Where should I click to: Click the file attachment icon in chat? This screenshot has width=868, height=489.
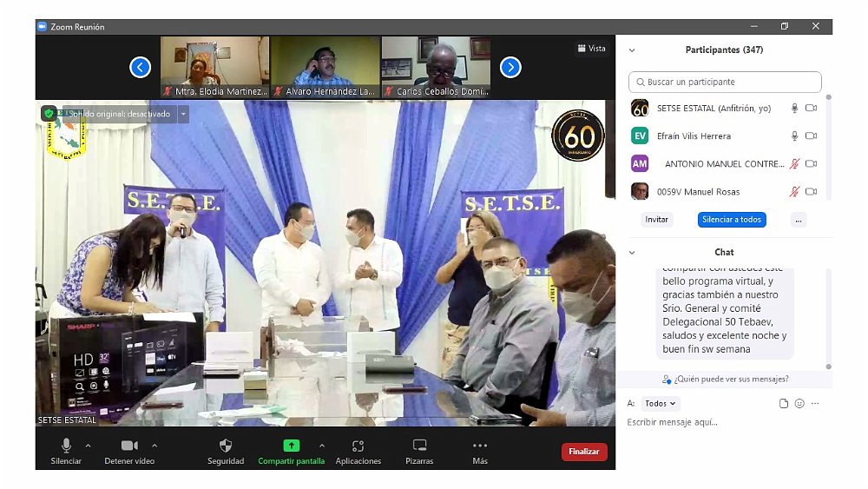coord(784,404)
